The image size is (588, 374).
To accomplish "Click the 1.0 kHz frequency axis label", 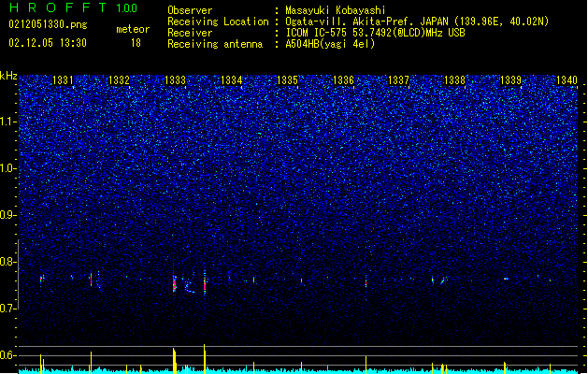I will coord(7,168).
